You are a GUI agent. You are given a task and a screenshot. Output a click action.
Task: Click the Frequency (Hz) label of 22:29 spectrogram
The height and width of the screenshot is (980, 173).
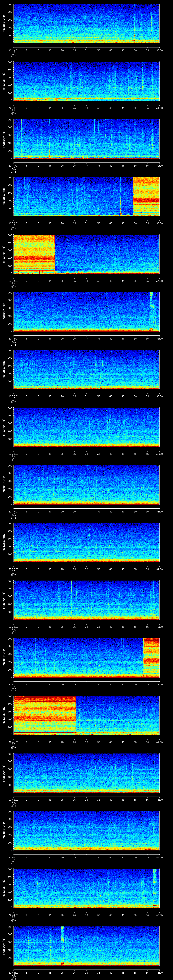[x=4, y=24]
